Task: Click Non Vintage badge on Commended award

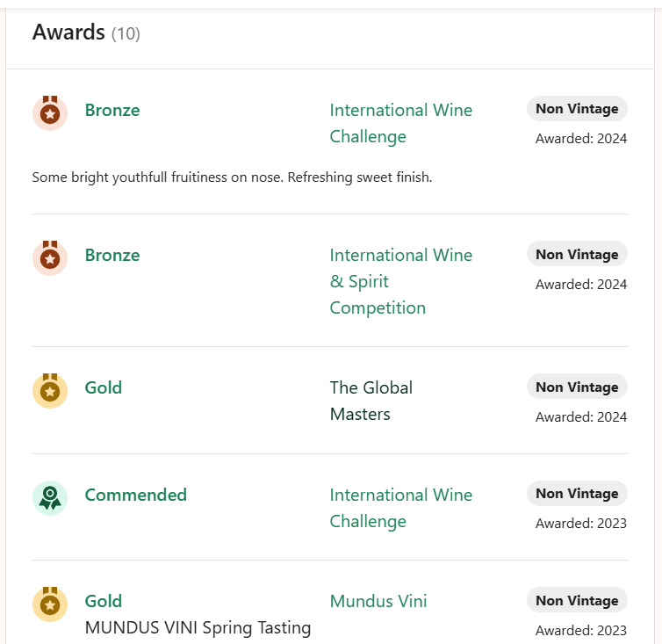Action: click(x=577, y=494)
